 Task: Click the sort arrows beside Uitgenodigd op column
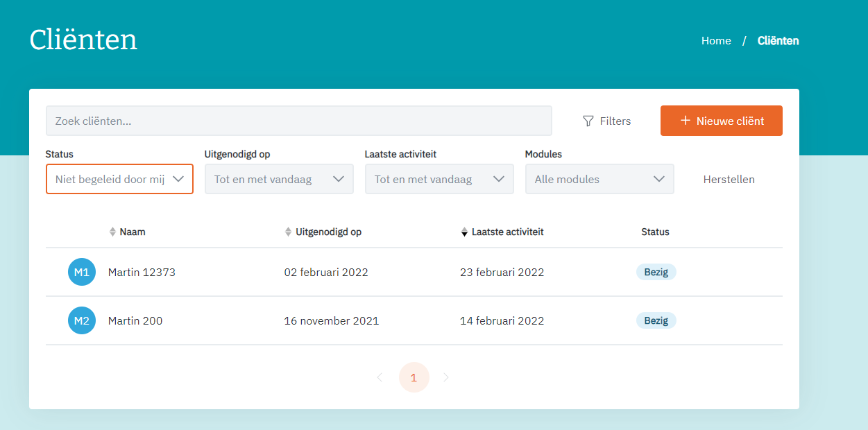pyautogui.click(x=289, y=232)
